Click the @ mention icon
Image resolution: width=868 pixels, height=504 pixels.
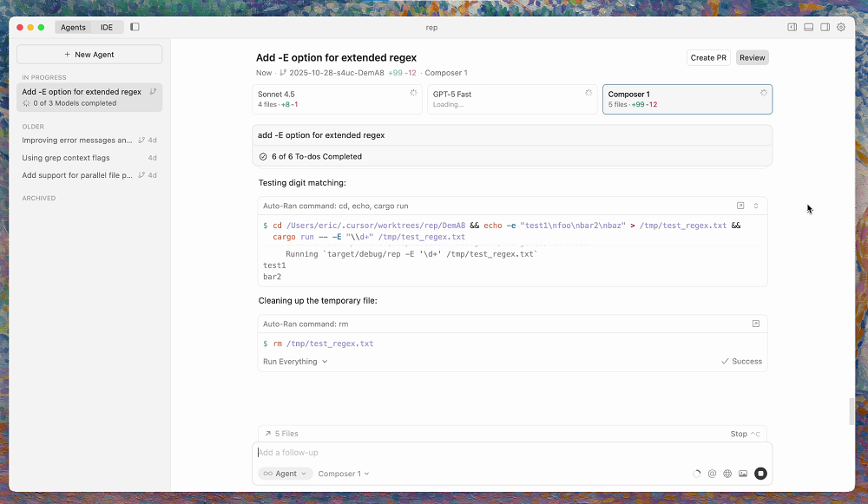point(712,474)
